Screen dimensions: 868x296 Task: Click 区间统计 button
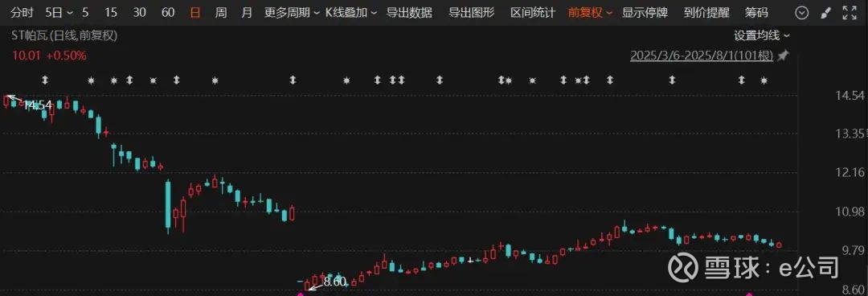click(x=533, y=13)
